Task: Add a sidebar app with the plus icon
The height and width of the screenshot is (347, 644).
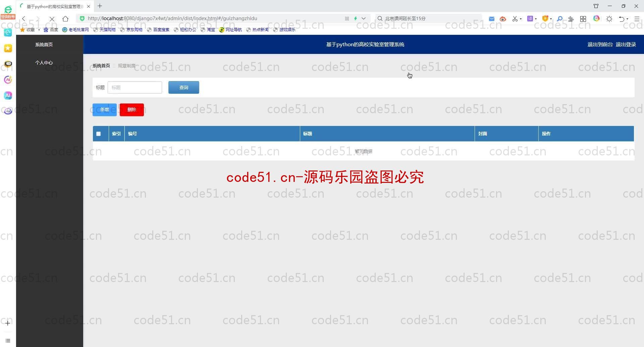Action: 8,323
